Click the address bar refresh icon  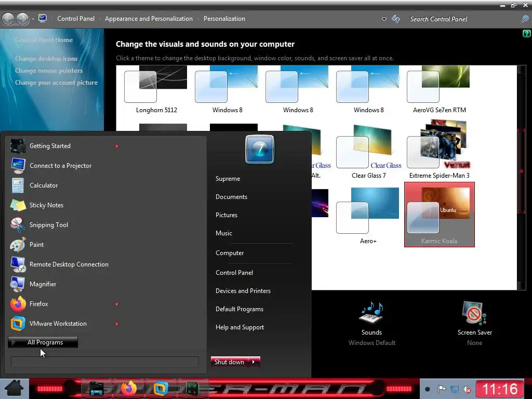point(396,19)
